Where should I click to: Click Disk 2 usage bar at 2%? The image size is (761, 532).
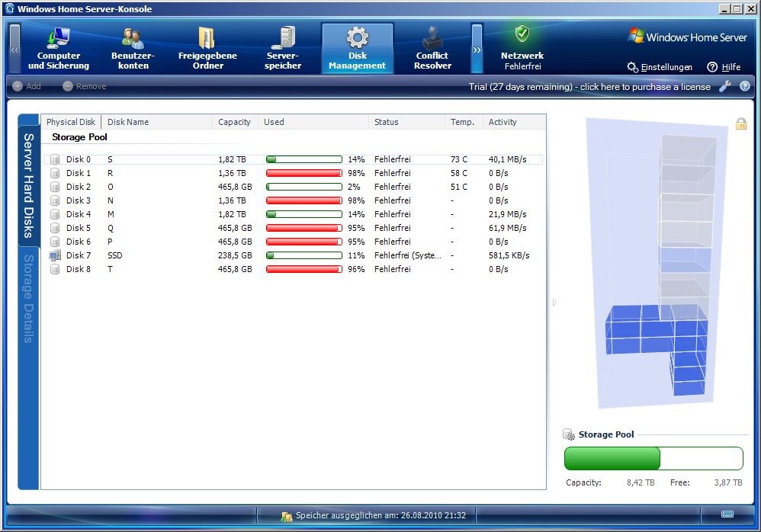point(303,187)
